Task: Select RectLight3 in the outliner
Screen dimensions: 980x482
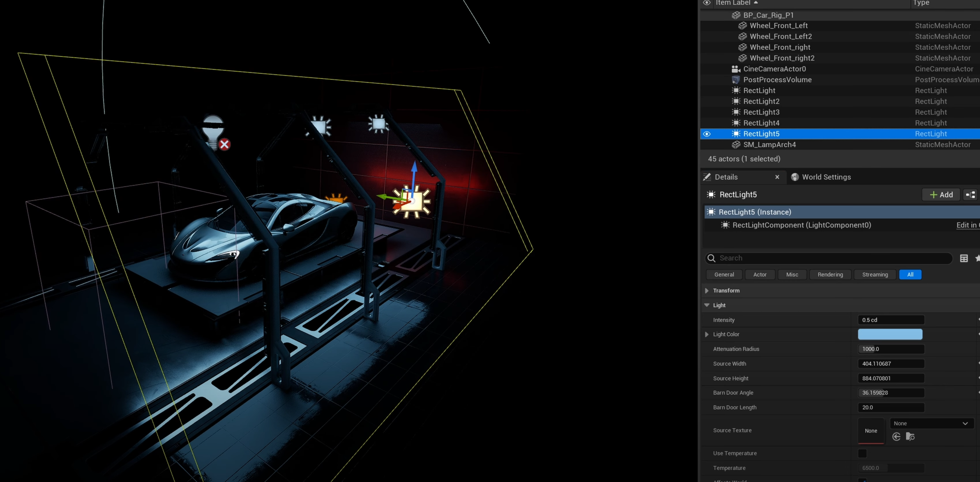Action: [x=761, y=112]
